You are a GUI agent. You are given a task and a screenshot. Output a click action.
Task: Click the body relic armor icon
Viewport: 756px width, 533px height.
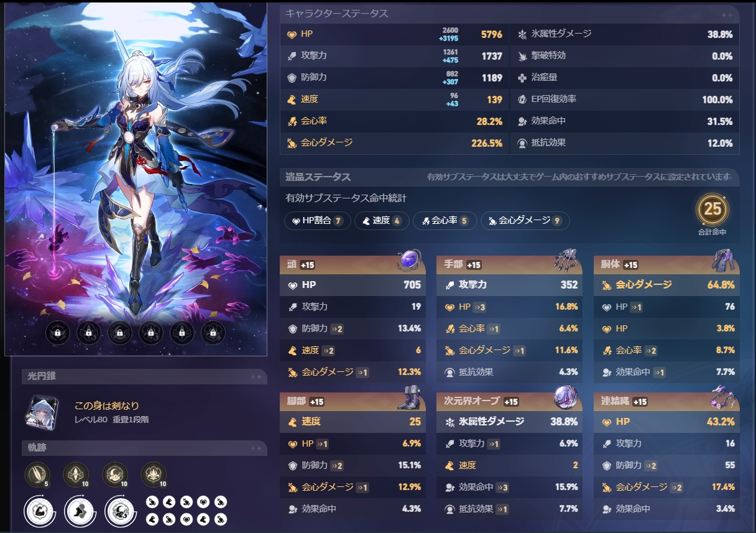724,260
